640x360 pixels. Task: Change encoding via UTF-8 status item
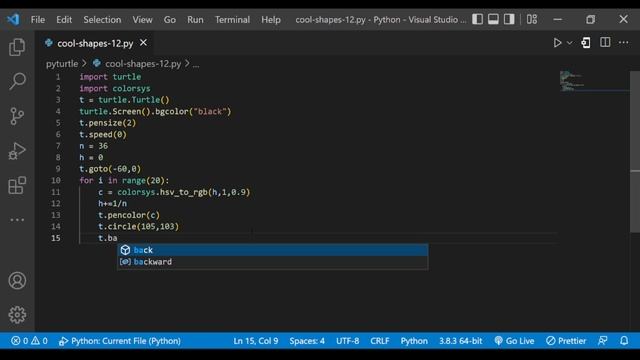point(347,341)
